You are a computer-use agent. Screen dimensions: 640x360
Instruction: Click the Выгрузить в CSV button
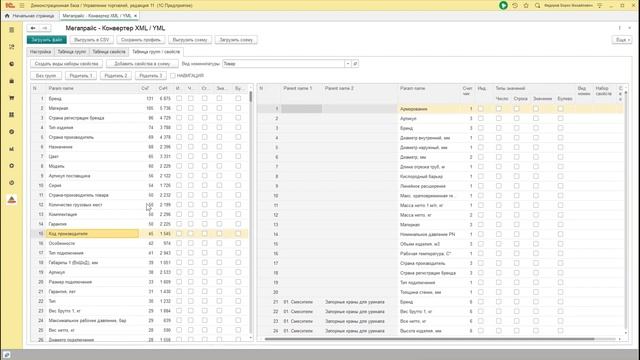(91, 40)
